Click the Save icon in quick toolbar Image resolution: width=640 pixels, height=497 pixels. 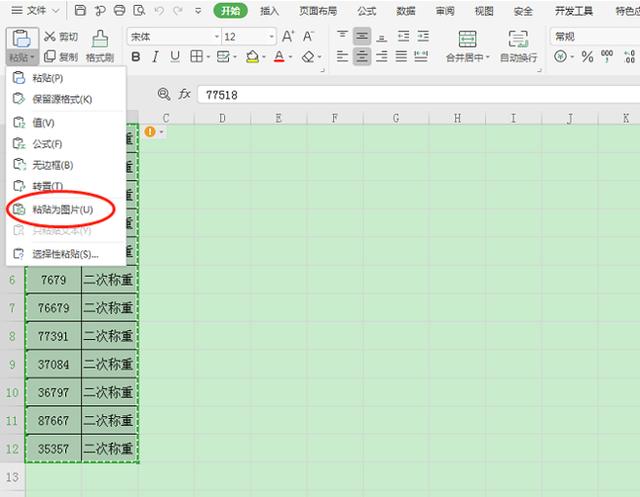80,10
